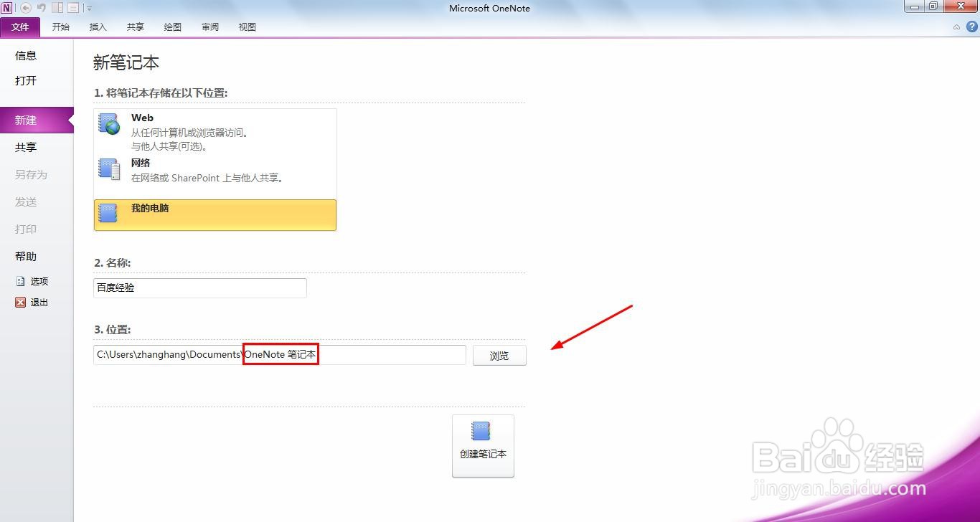The height and width of the screenshot is (522, 980).
Task: Click the 我的电脑 notebook icon
Action: (x=108, y=213)
